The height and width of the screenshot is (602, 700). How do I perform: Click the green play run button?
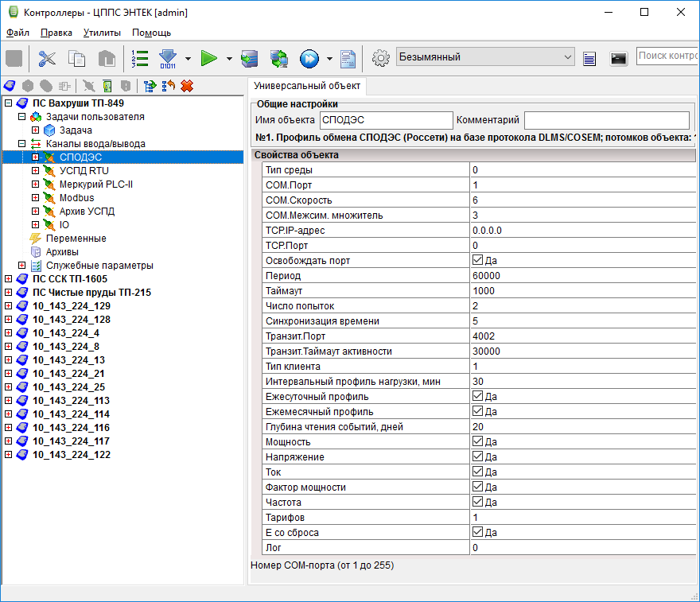(209, 58)
